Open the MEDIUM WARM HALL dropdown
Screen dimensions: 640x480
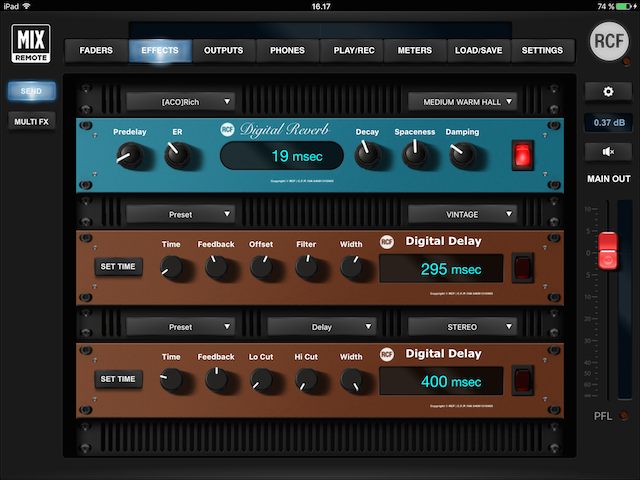pyautogui.click(x=462, y=102)
